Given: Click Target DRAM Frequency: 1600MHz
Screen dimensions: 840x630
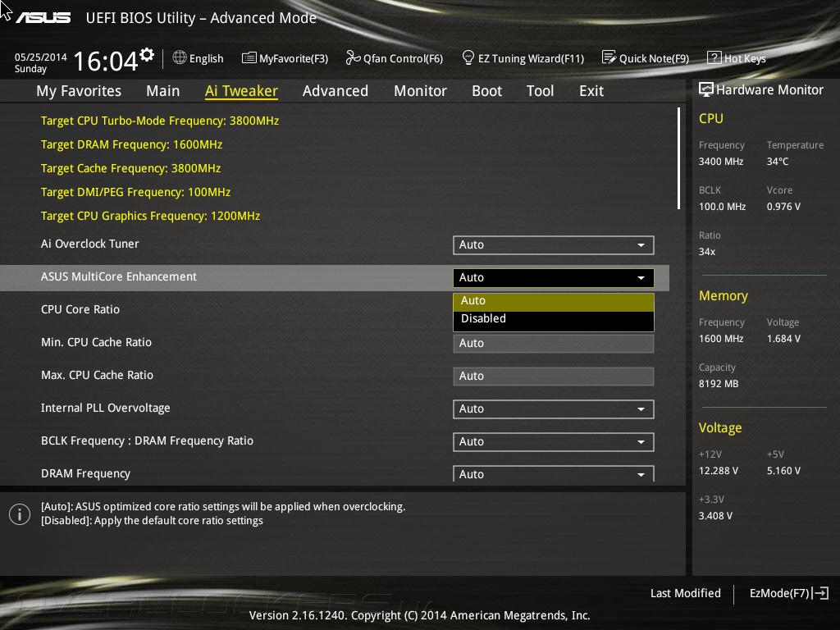Looking at the screenshot, I should point(131,144).
